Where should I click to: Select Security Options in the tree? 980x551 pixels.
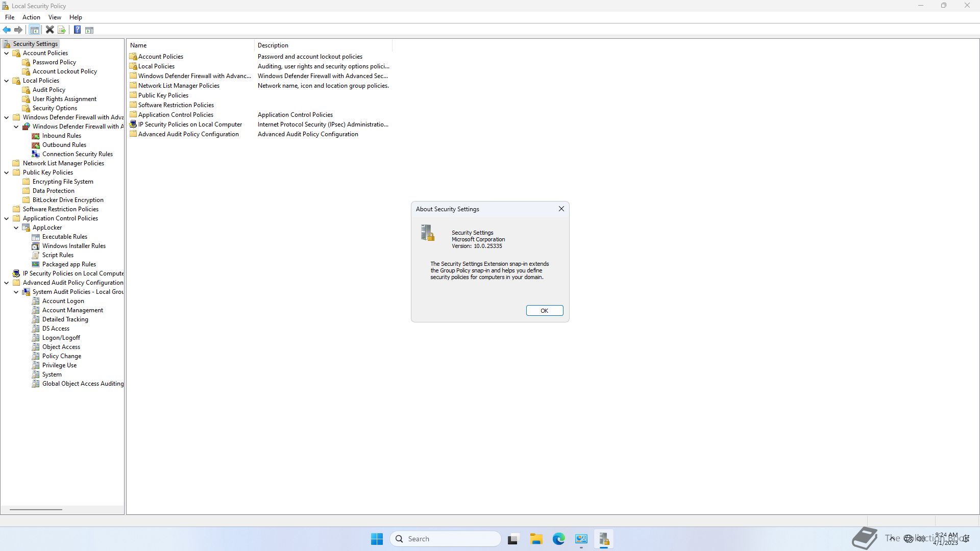(55, 108)
